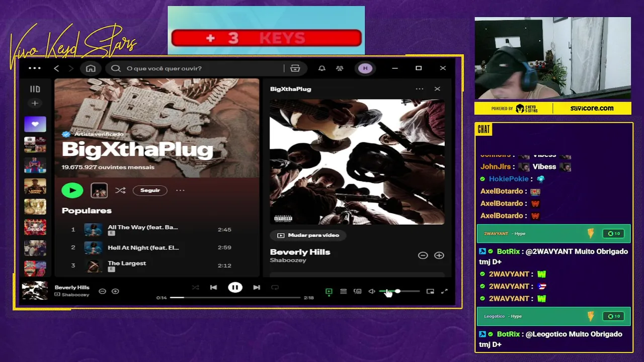Click 'Beverly Hills' title in now-playing panel

point(300,252)
